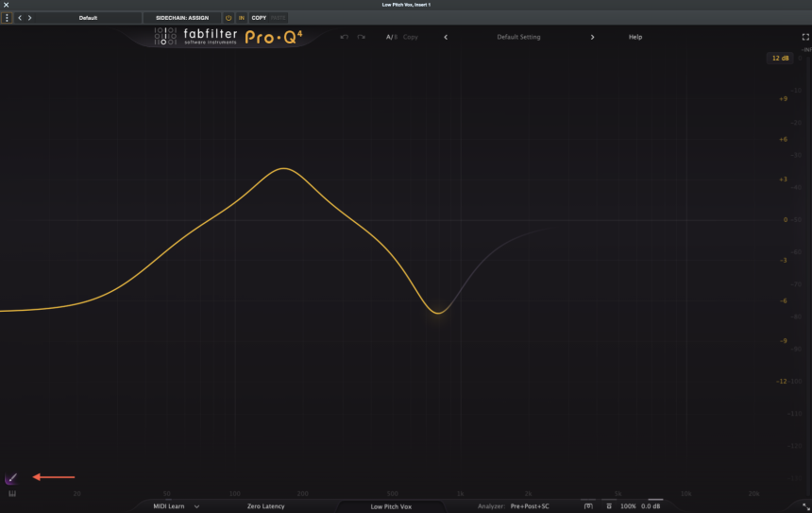
Task: Go to next host preset arrow
Action: [29, 18]
